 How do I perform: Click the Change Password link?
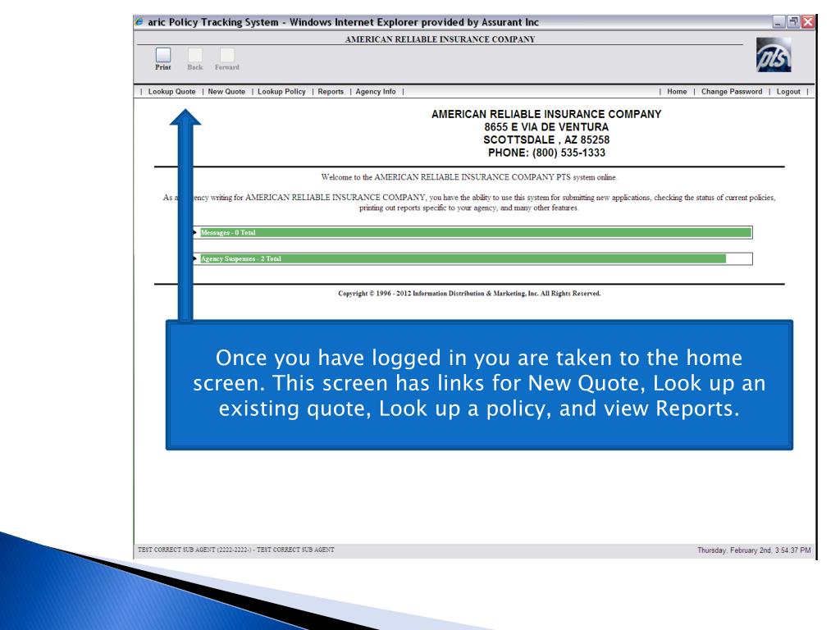coord(731,92)
